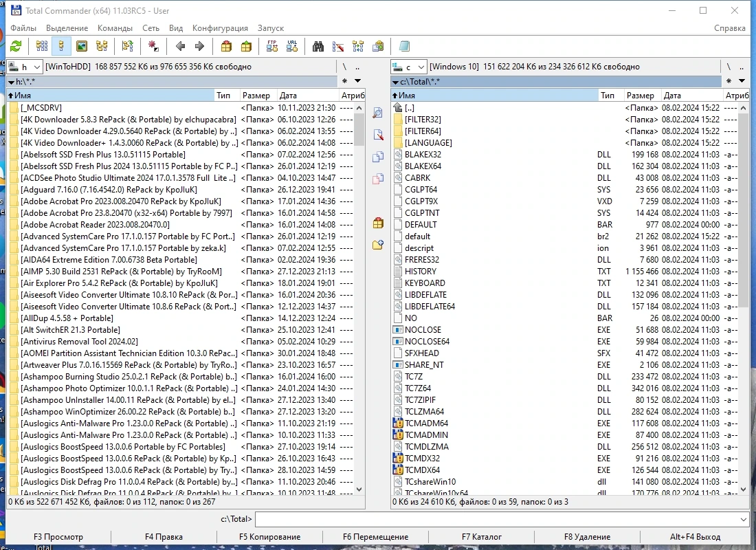Click the Pack files icon in toolbar
This screenshot has height=550, width=756.
pyautogui.click(x=226, y=46)
